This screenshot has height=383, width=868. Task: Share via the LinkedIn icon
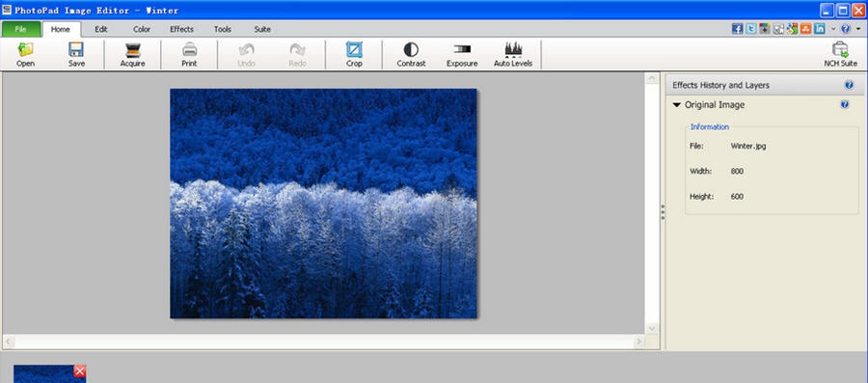(820, 29)
